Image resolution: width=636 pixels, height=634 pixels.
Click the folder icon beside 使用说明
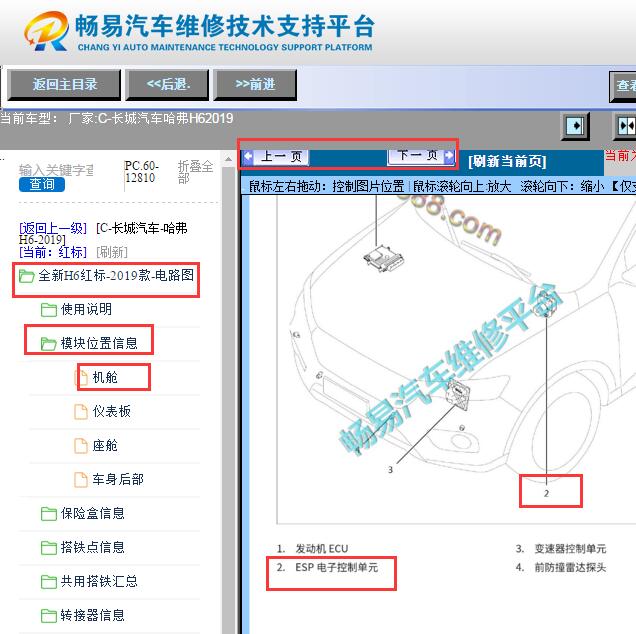pyautogui.click(x=49, y=310)
